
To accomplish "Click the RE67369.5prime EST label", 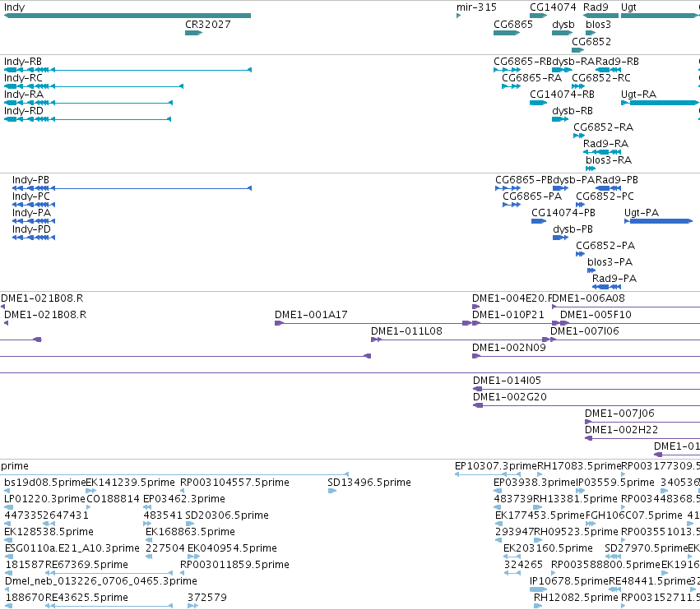I will [x=86, y=565].
